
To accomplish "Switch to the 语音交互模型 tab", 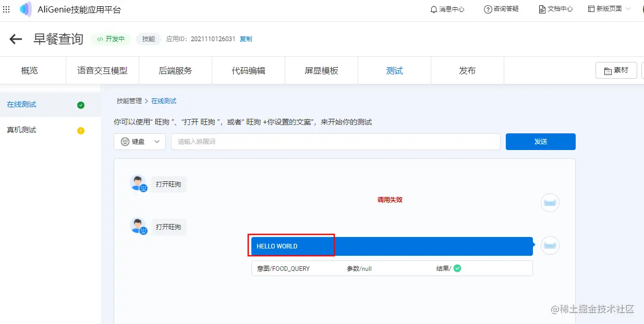I will click(103, 71).
